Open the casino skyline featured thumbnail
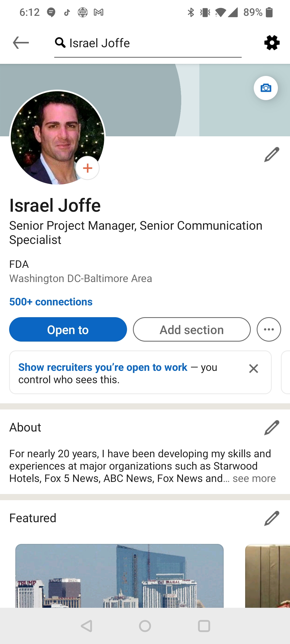290x644 pixels. pyautogui.click(x=119, y=576)
